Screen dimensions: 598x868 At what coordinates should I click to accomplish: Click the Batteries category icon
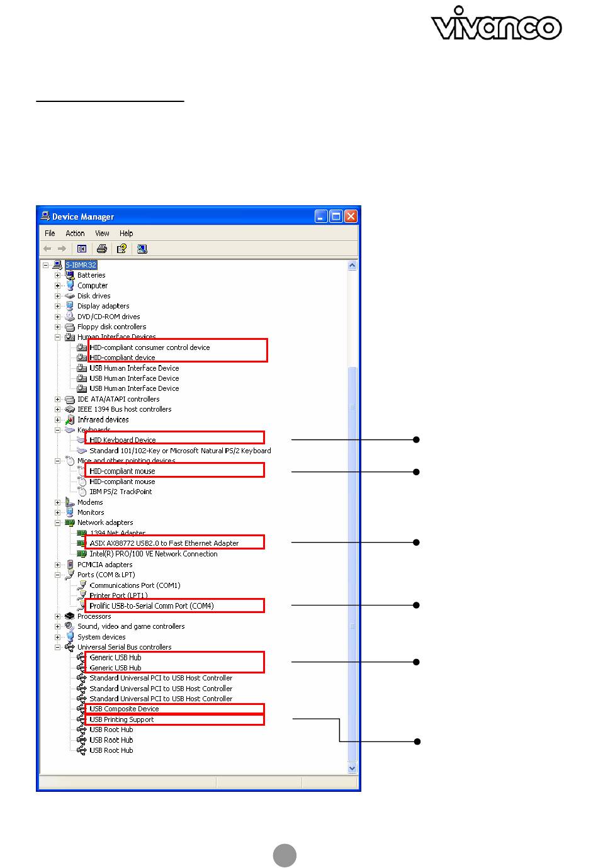[x=70, y=275]
